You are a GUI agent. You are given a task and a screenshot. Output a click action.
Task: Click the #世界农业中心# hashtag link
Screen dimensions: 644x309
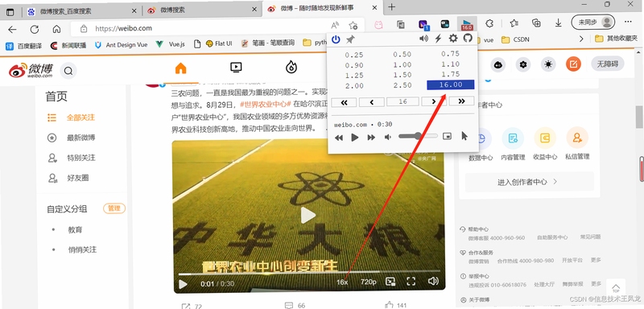pyautogui.click(x=266, y=105)
